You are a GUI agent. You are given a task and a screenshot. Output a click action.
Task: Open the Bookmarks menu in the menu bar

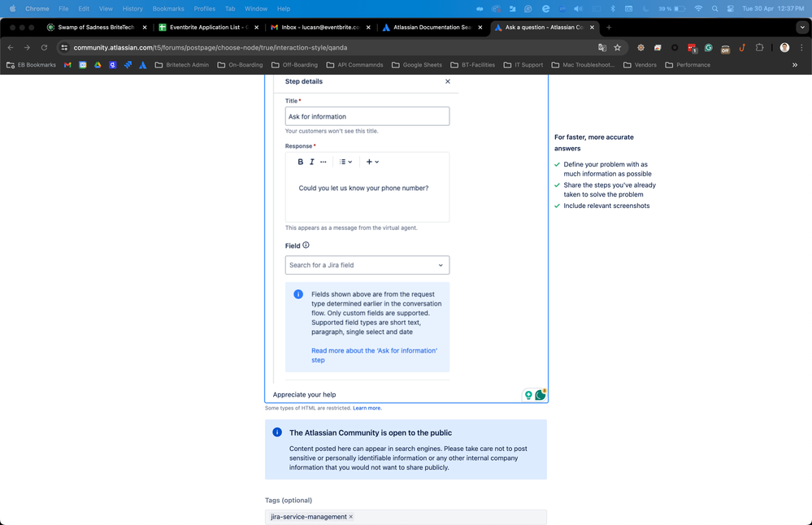coord(168,9)
